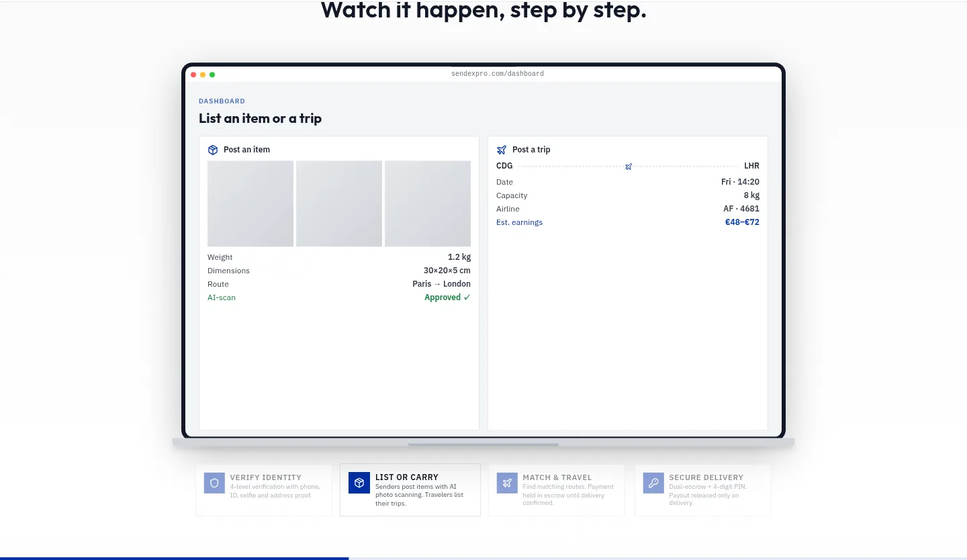The height and width of the screenshot is (560, 967).
Task: Switch to the Match & Travel step
Action: pyautogui.click(x=557, y=490)
